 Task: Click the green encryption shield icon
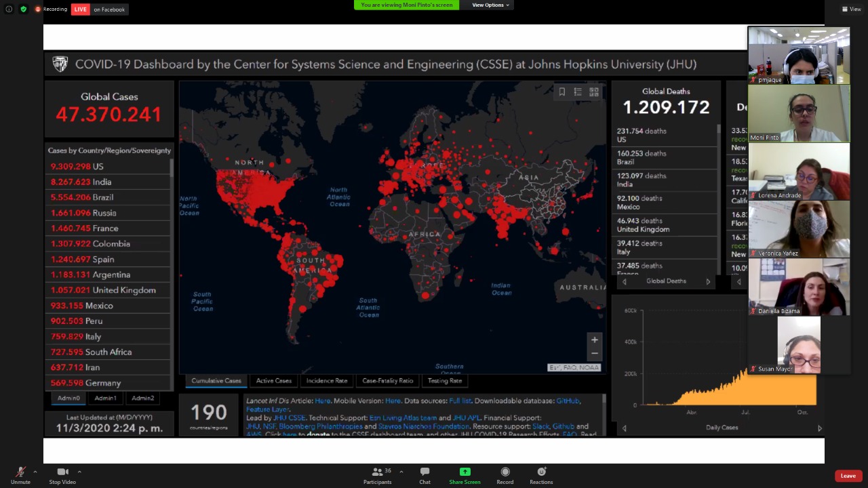click(24, 9)
